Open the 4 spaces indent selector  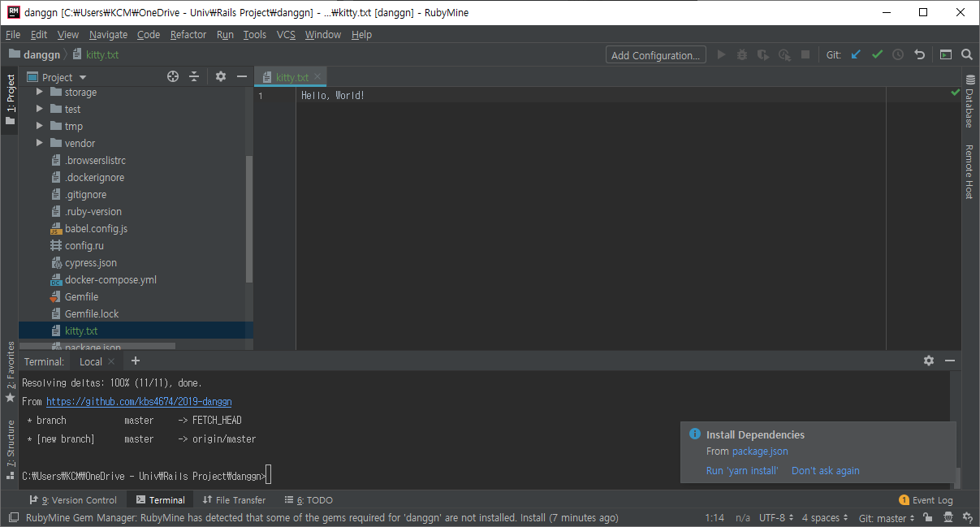(825, 518)
